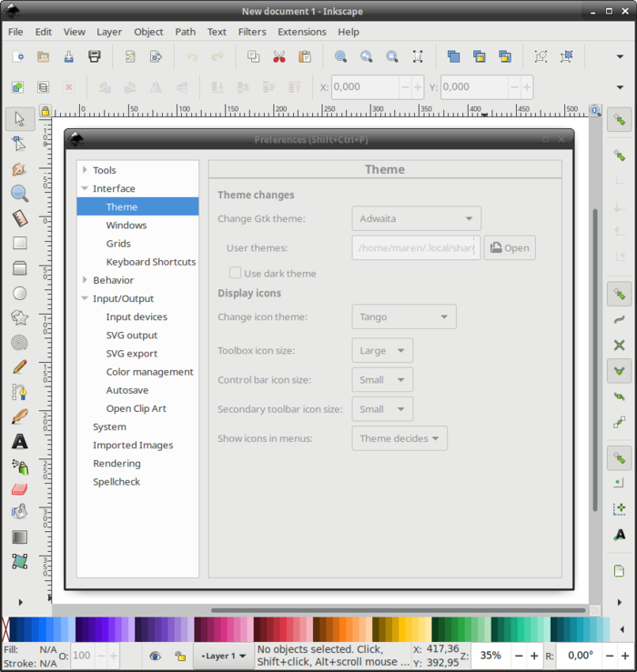Click zoom-in plus button in status bar
Screen dimensions: 637x672
534,656
